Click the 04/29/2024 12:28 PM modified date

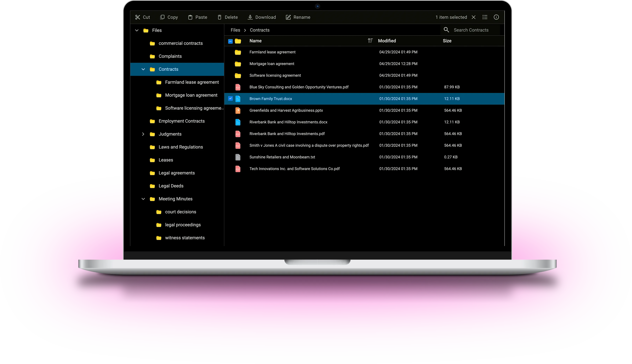click(398, 64)
